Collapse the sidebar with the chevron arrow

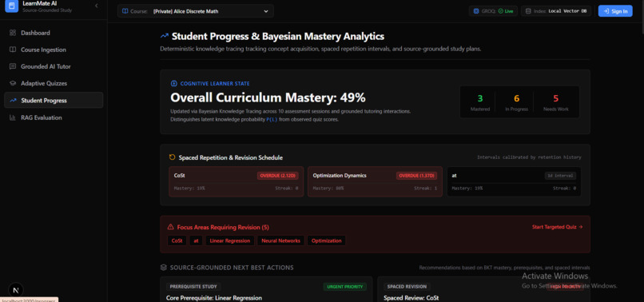coord(96,6)
